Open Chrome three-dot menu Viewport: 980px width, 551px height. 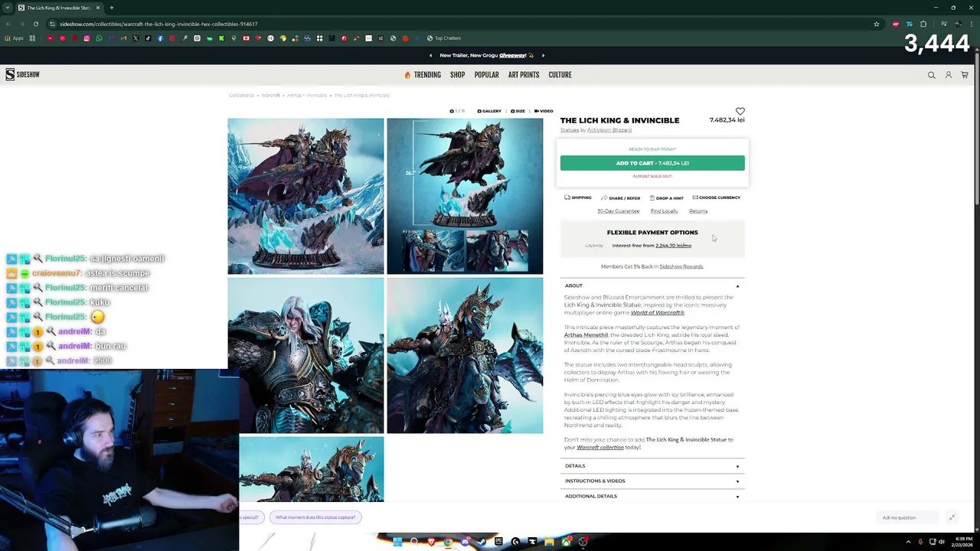pos(970,24)
